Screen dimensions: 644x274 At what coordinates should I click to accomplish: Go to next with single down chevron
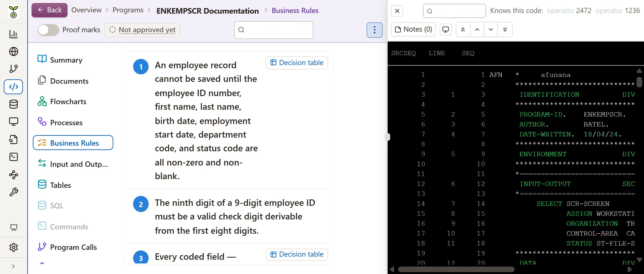pos(491,30)
